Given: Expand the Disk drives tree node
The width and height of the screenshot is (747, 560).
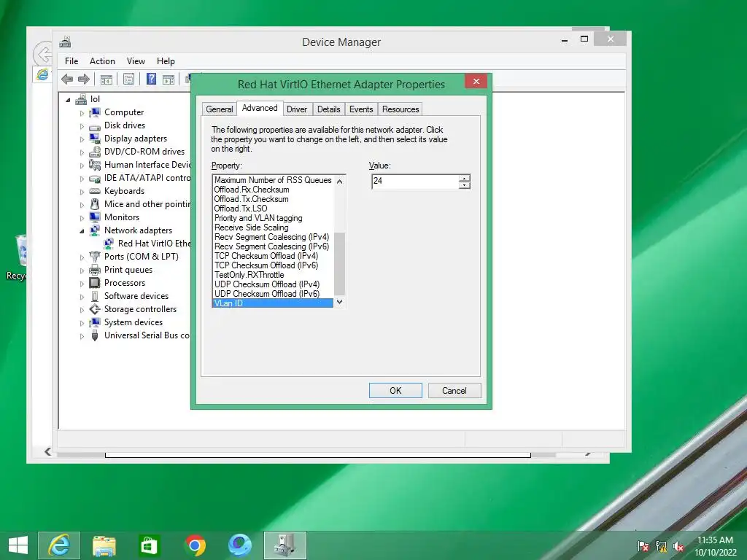Looking at the screenshot, I should pos(82,126).
